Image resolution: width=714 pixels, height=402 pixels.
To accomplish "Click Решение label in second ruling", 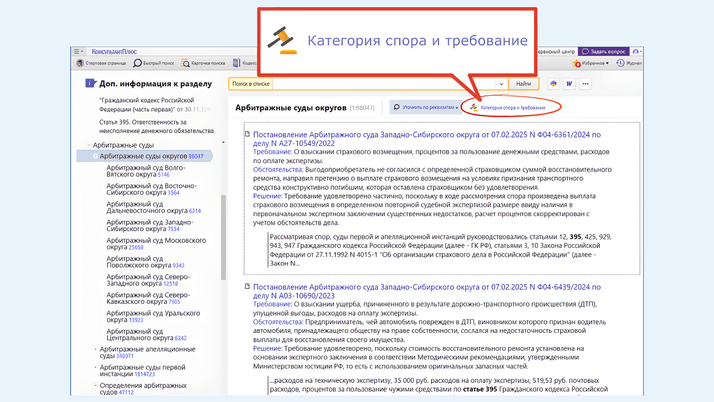I will tap(268, 348).
